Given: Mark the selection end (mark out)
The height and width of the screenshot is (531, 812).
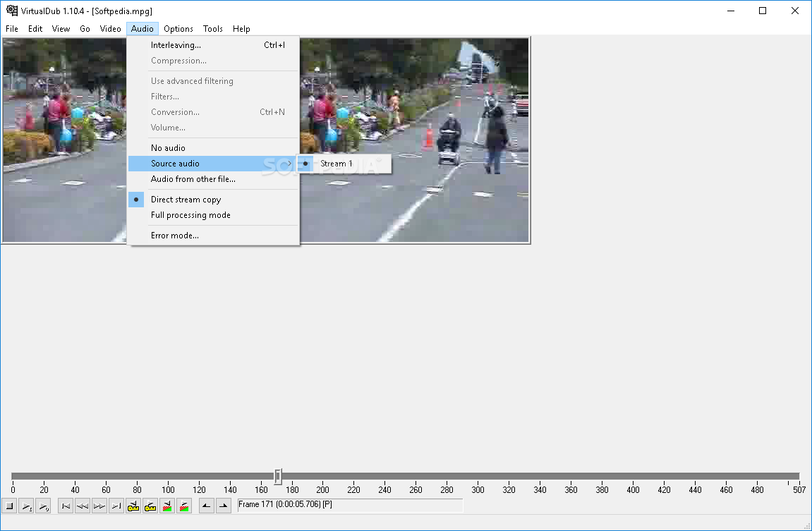Looking at the screenshot, I should click(x=223, y=506).
